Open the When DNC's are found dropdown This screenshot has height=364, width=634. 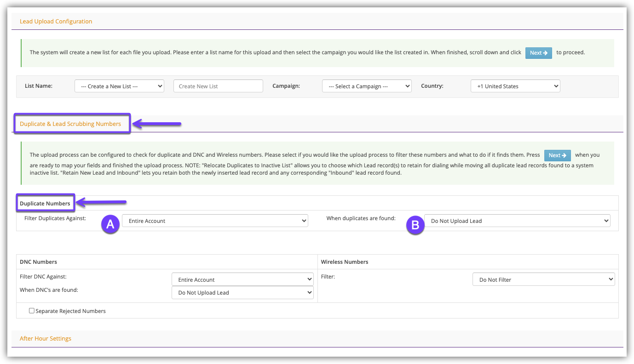[242, 293]
